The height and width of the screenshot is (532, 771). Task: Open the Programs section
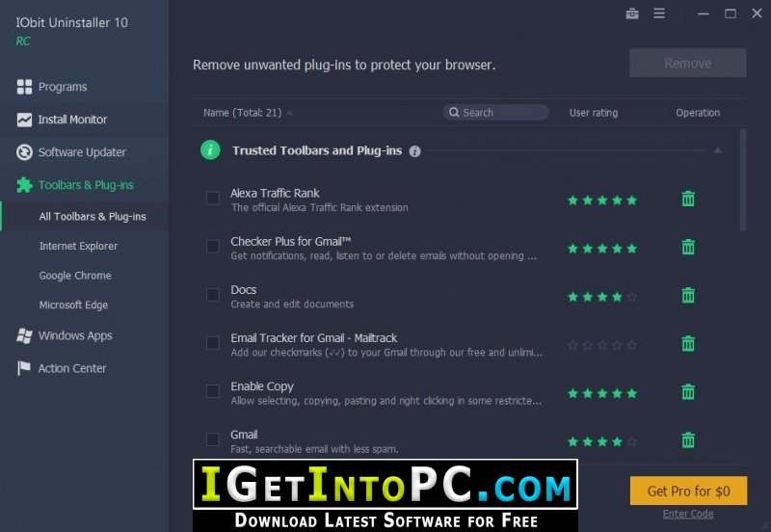point(63,87)
